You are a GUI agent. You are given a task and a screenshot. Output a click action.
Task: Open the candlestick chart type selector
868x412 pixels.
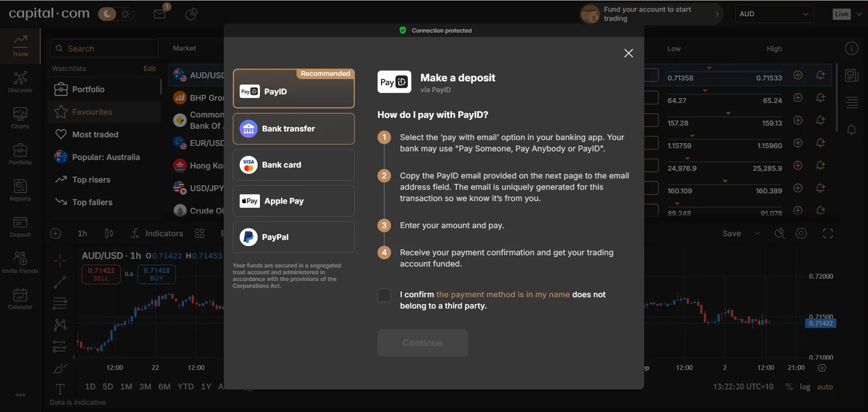109,234
